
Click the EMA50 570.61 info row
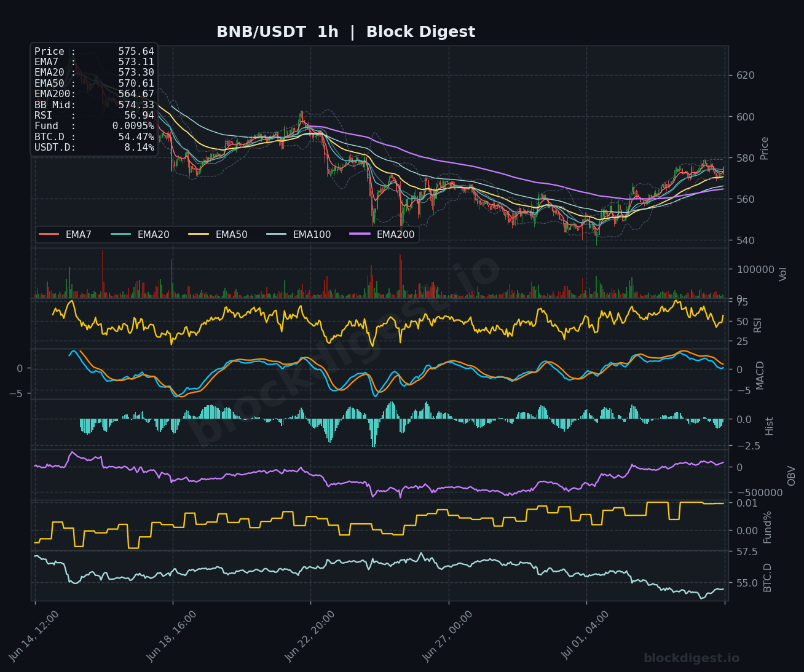(x=94, y=84)
